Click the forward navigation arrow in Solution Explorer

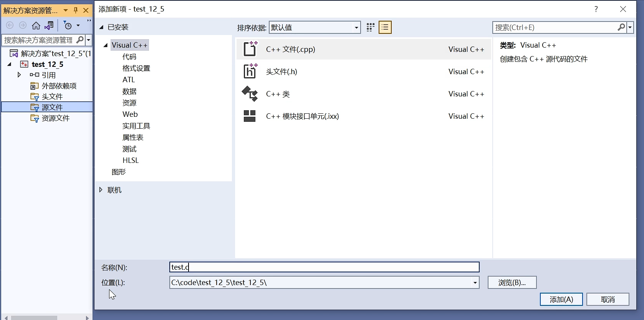point(23,25)
